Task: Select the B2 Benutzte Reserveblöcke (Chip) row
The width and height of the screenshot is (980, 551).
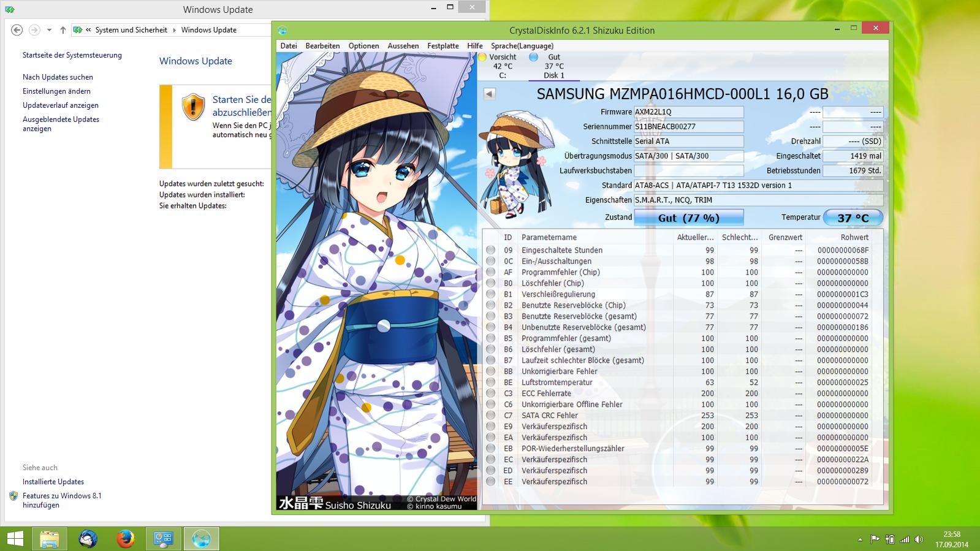Action: pos(682,305)
